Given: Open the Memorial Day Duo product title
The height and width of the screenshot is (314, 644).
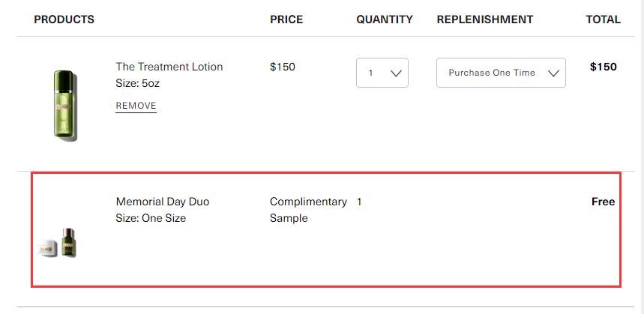Looking at the screenshot, I should point(163,202).
